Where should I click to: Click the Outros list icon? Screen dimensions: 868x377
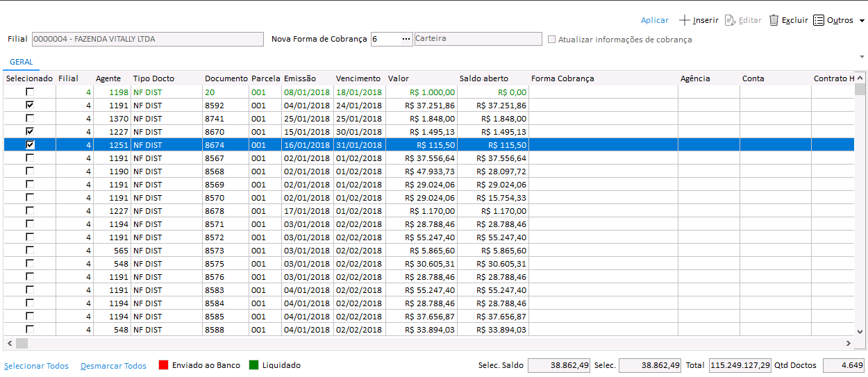[x=819, y=20]
